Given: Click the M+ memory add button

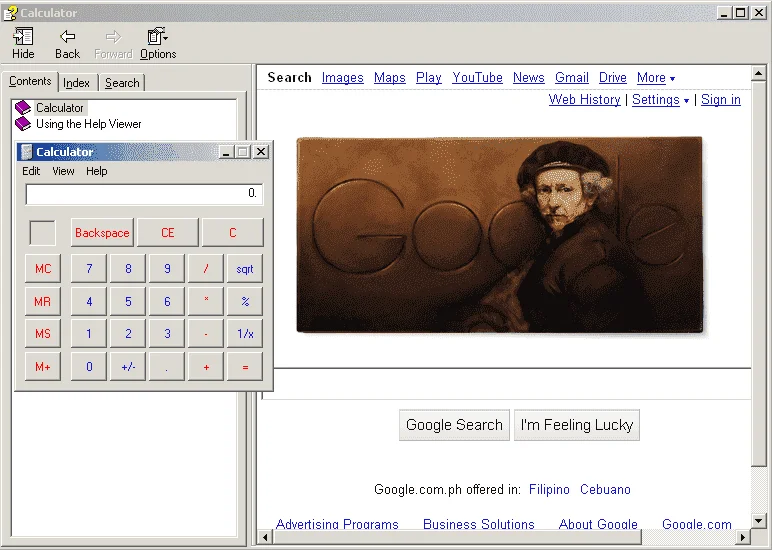Looking at the screenshot, I should 43,367.
